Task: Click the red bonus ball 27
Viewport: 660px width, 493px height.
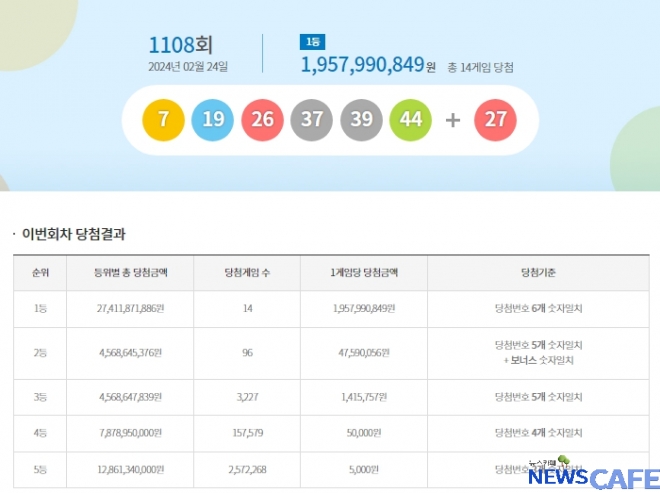Action: click(495, 120)
